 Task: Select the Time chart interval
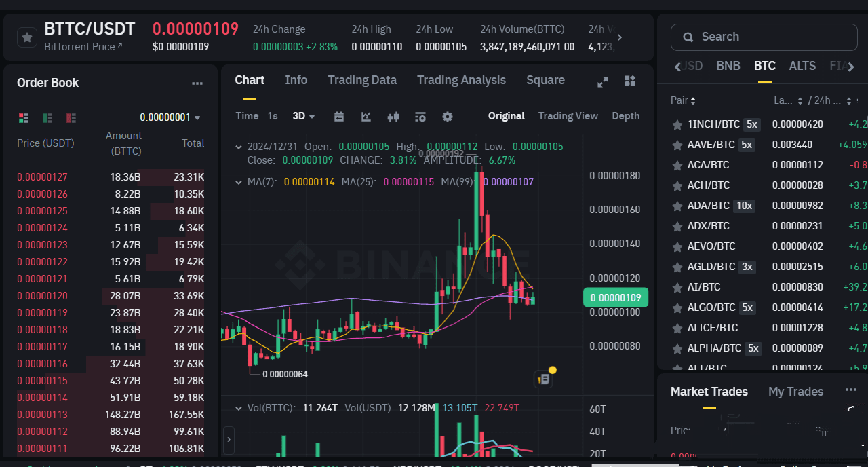247,116
